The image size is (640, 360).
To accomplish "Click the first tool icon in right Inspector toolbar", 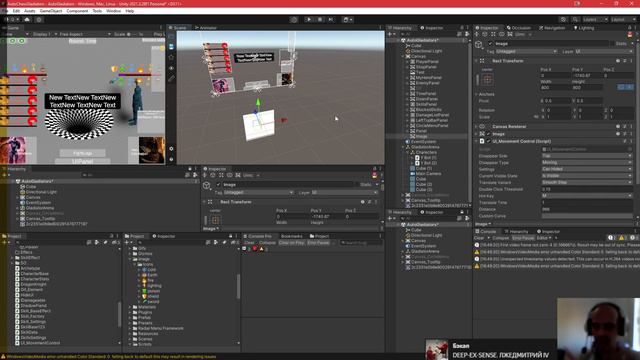I will click(x=477, y=34).
